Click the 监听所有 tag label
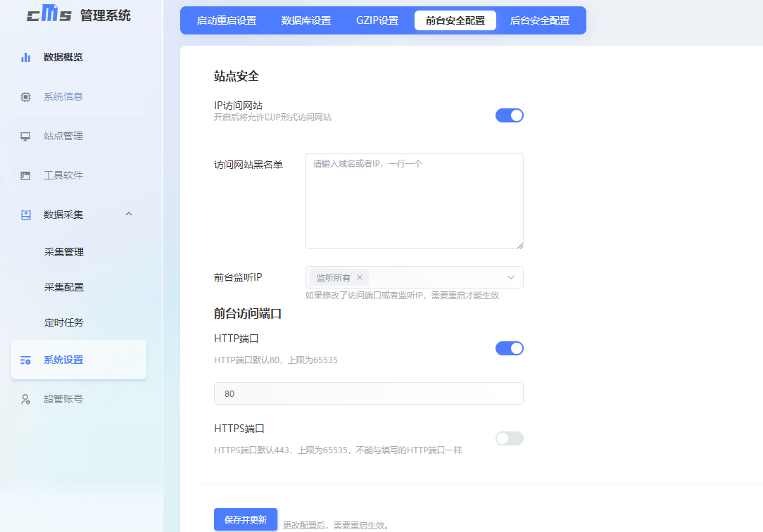 point(334,278)
